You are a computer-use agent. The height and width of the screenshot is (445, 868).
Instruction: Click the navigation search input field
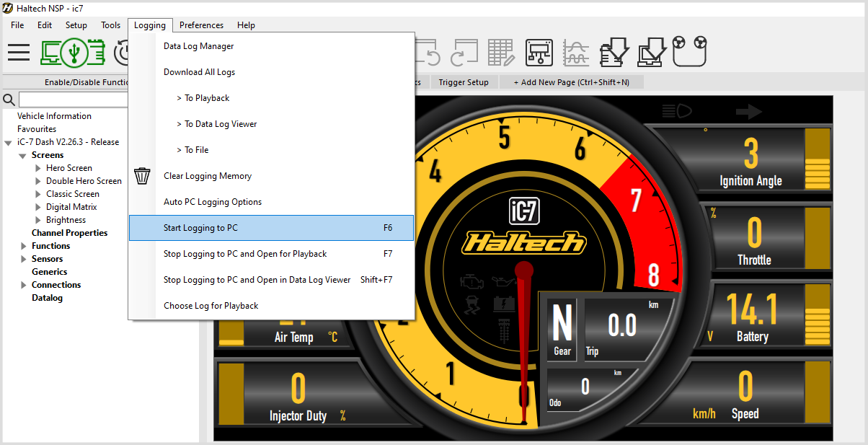[x=73, y=100]
